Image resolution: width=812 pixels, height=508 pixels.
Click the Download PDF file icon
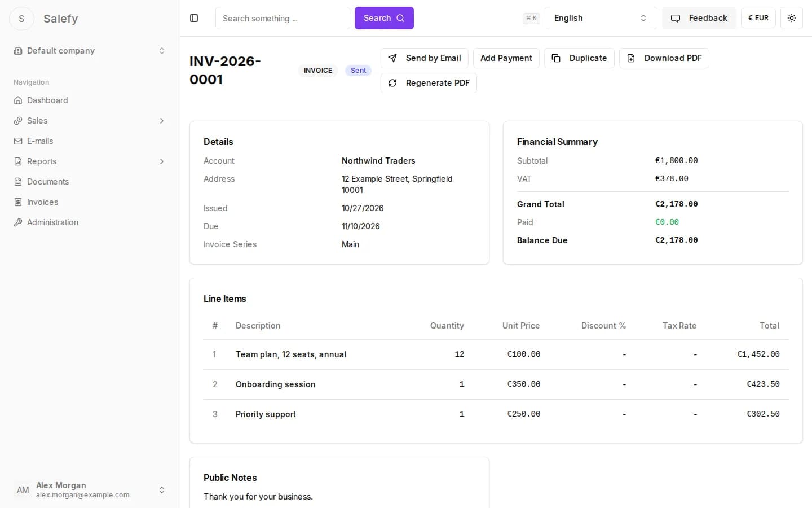tap(631, 58)
